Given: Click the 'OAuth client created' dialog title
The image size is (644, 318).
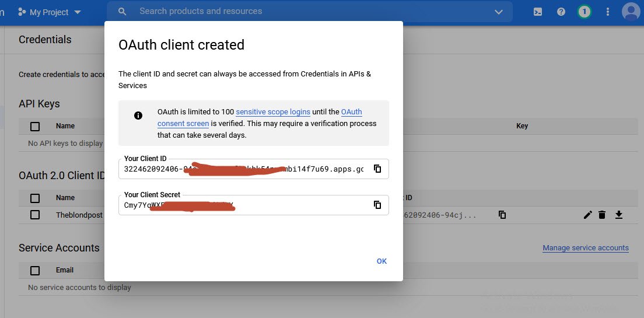Looking at the screenshot, I should [x=181, y=44].
